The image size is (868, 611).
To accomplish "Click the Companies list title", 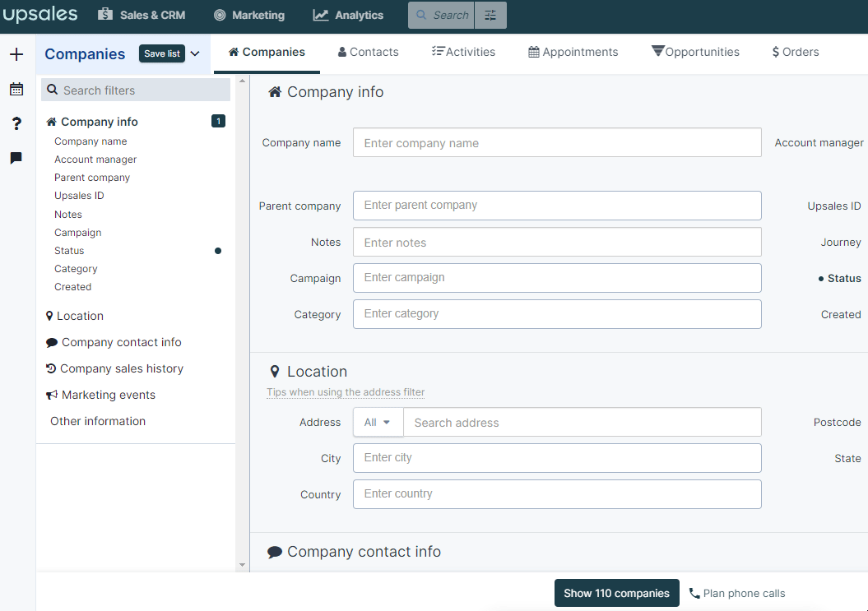I will [85, 54].
